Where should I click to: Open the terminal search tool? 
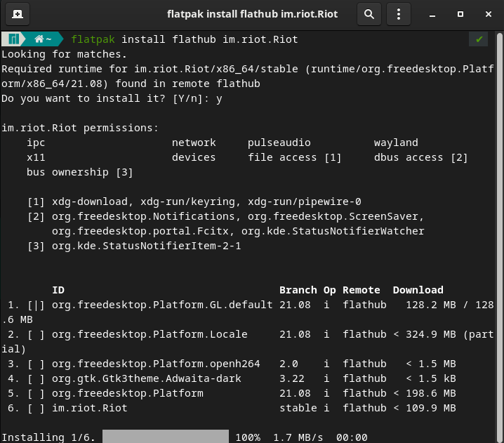[x=368, y=13]
